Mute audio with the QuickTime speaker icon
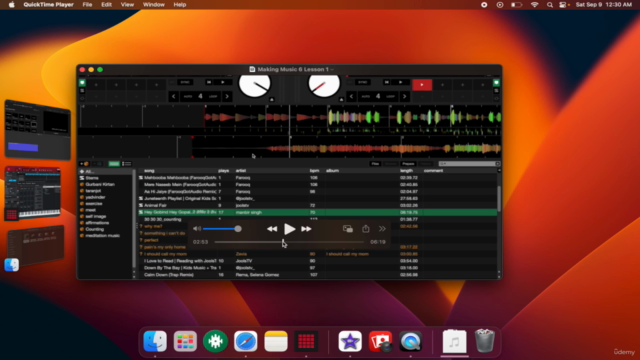This screenshot has height=360, width=640. [x=197, y=229]
